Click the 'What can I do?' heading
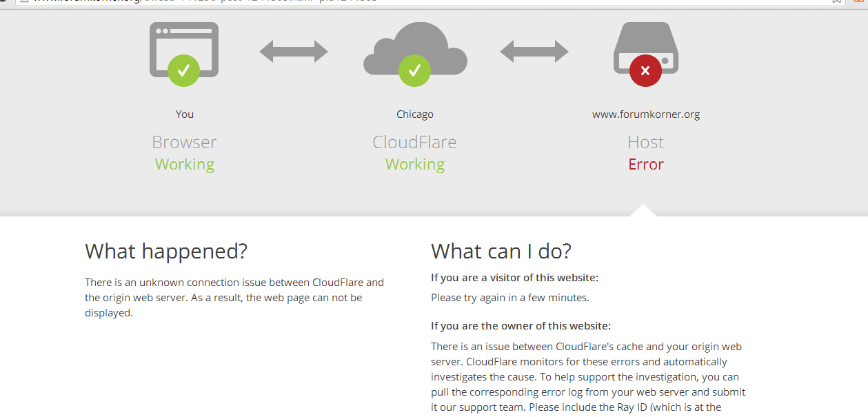Image resolution: width=868 pixels, height=417 pixels. pyautogui.click(x=501, y=251)
